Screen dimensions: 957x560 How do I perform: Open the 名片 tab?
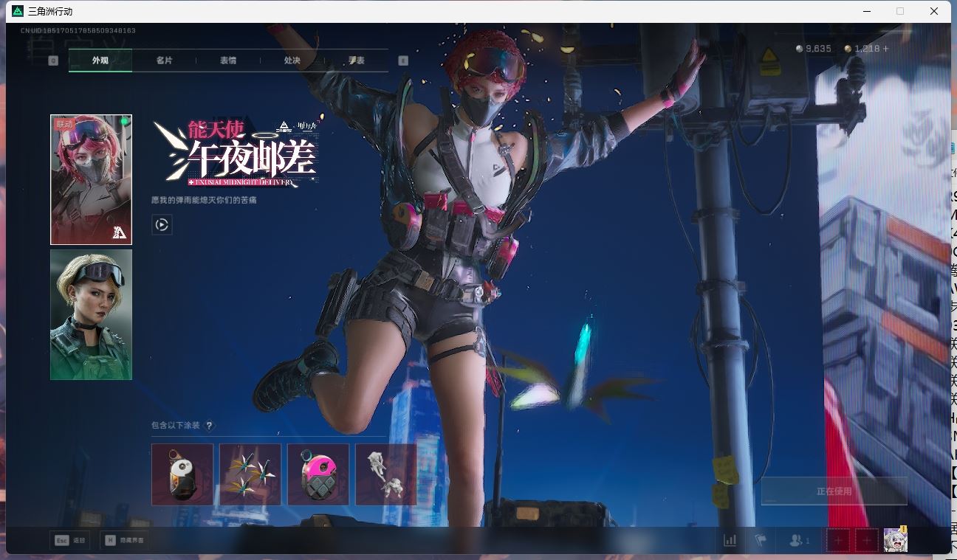point(164,61)
